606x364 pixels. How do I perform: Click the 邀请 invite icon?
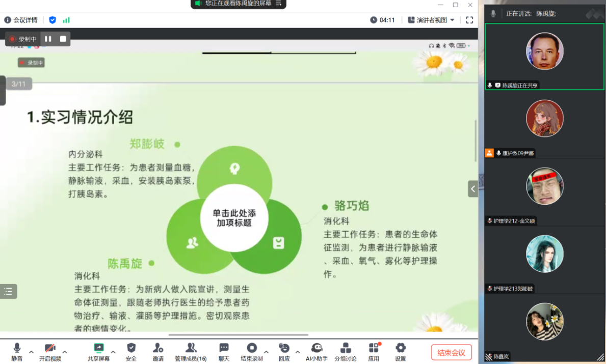[x=158, y=351]
